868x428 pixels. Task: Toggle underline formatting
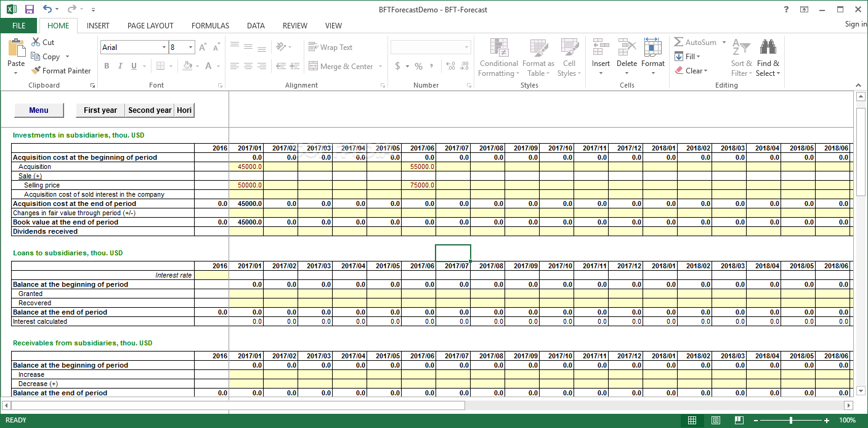pyautogui.click(x=134, y=66)
